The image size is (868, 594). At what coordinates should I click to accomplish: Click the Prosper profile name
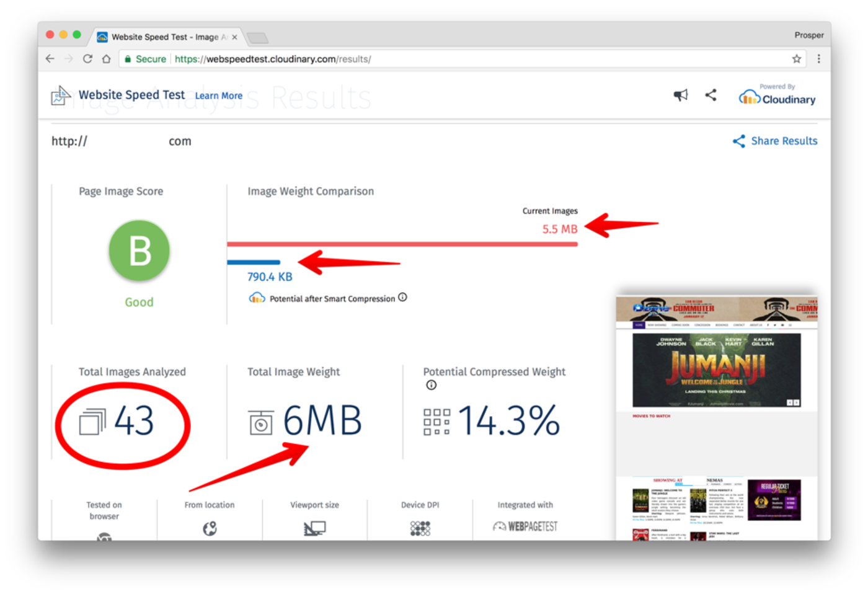click(809, 35)
